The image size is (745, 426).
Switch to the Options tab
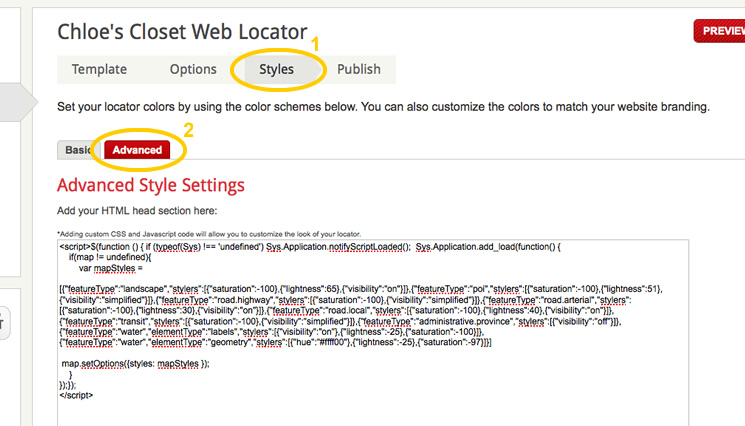[x=193, y=69]
